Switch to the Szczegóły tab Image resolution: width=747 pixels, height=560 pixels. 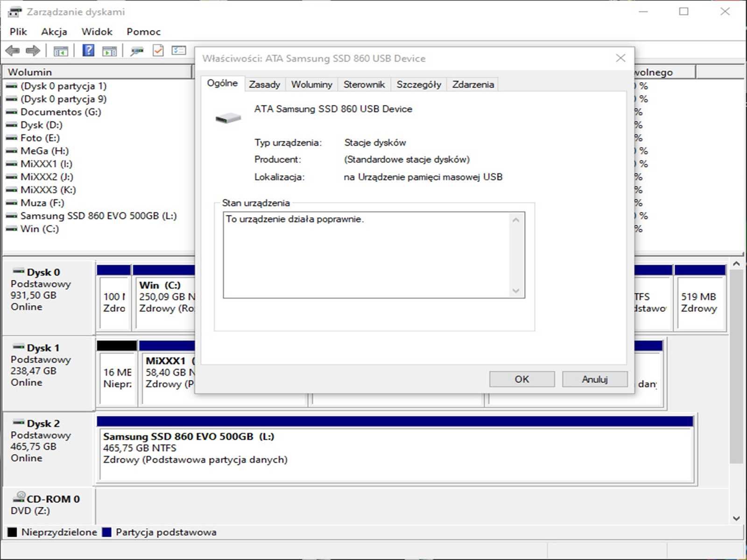pyautogui.click(x=419, y=84)
